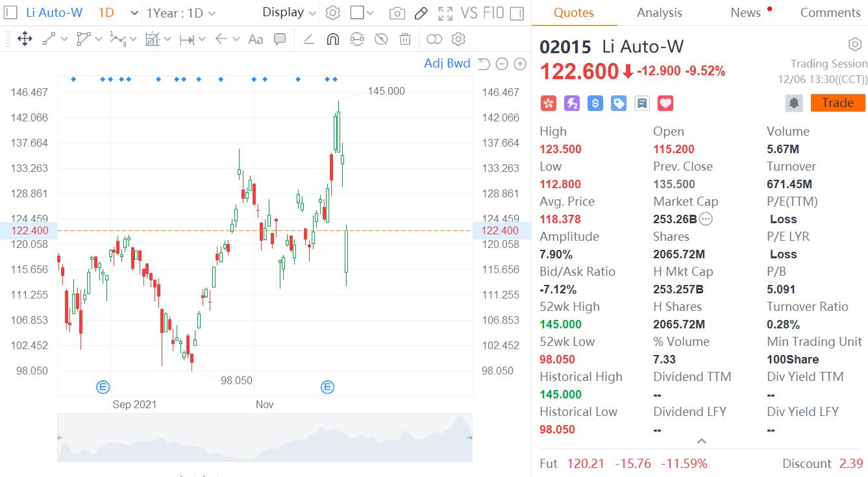Image resolution: width=868 pixels, height=477 pixels.
Task: Click the earnings E marker near Sep 2021
Action: 103,387
